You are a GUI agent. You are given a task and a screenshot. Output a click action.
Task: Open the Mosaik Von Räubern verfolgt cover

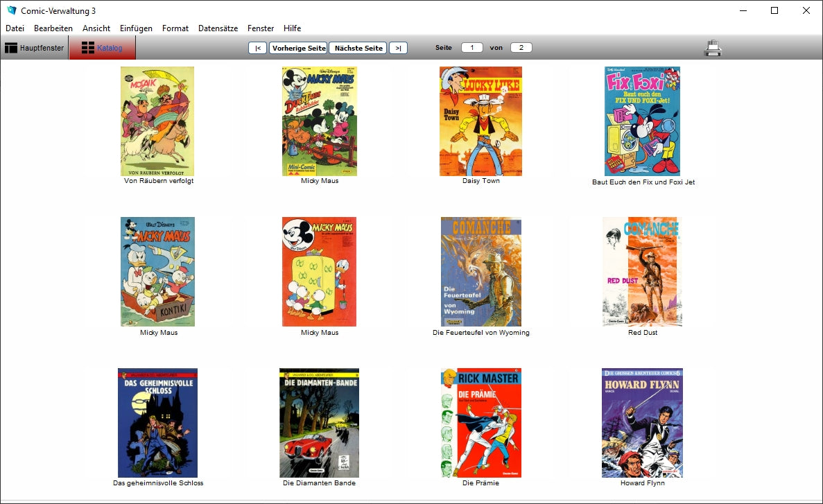pos(157,121)
